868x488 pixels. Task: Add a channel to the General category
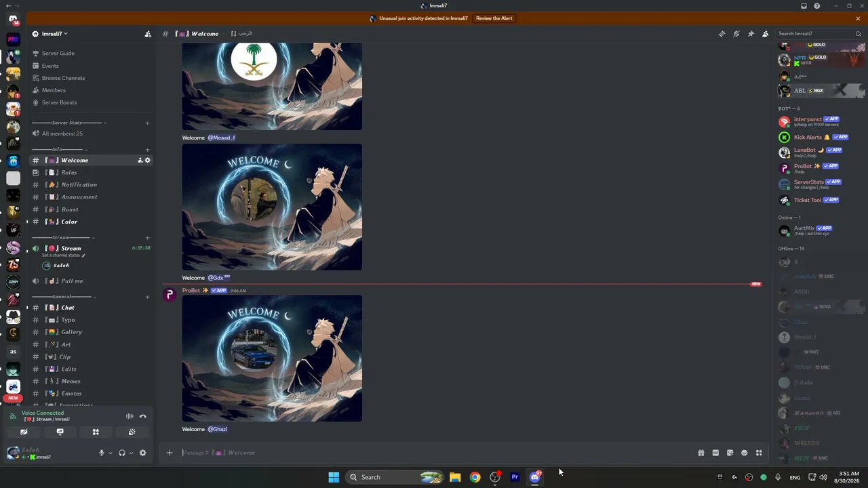tap(147, 296)
